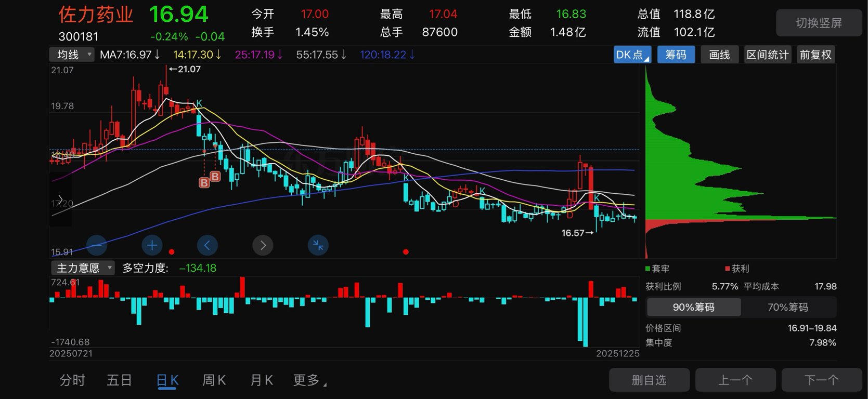This screenshot has width=868, height=399.
Task: Tap the 获利比例 5.77% value
Action: pos(725,286)
